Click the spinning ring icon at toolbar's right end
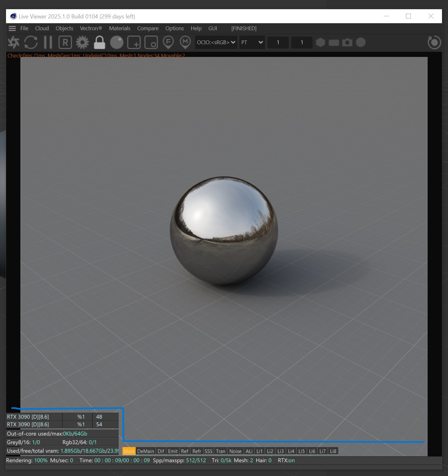The image size is (448, 476). pos(434,42)
